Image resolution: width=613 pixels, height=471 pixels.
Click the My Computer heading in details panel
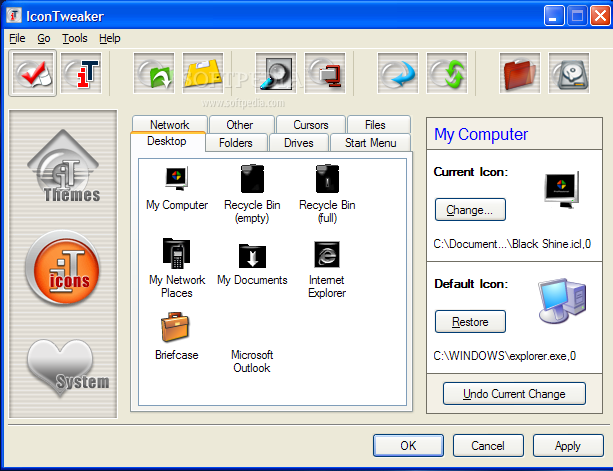coord(481,134)
